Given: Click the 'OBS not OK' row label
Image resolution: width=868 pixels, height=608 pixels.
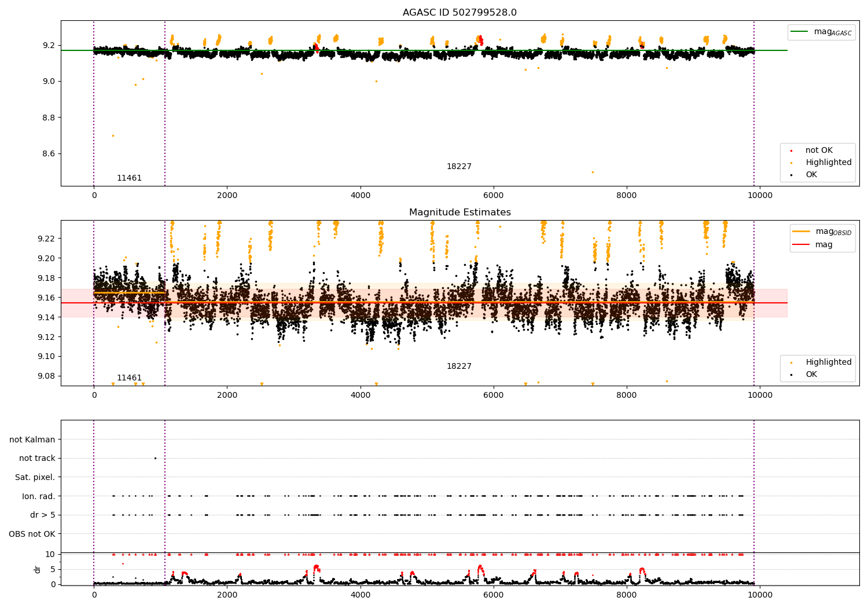Looking at the screenshot, I should tap(32, 534).
